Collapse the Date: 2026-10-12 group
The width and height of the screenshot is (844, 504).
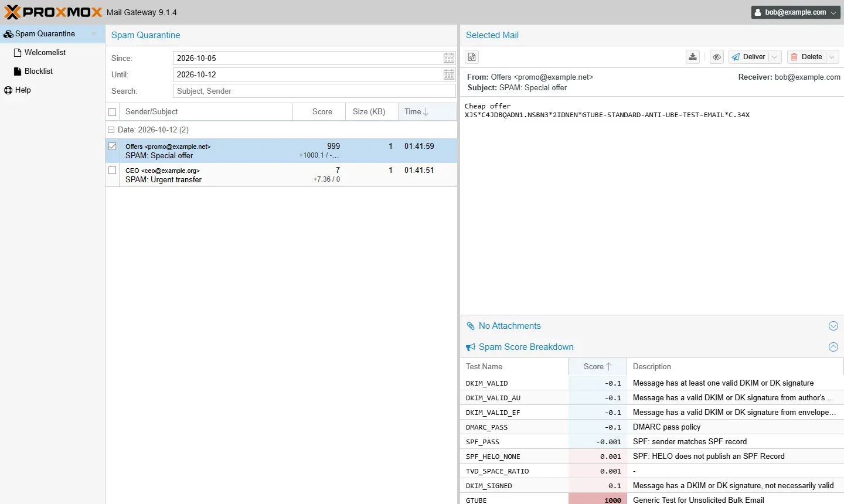click(111, 130)
